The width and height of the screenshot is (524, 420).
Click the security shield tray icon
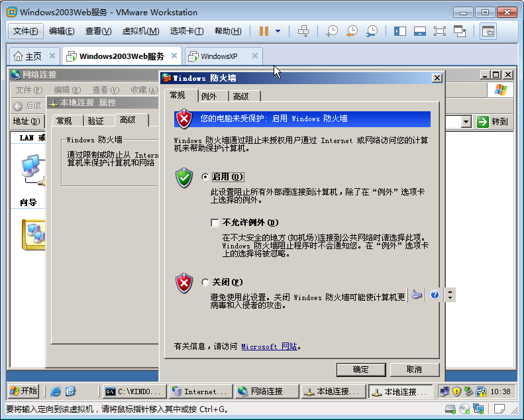456,392
